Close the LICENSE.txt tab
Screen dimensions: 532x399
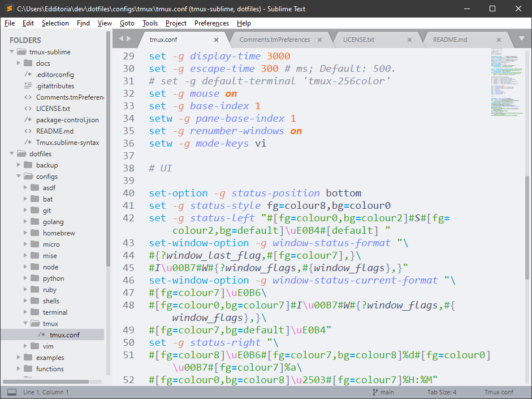409,40
